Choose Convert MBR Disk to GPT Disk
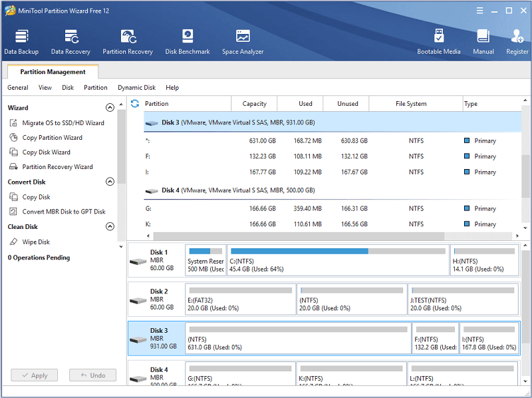Viewport: 532px width, 398px height. point(64,212)
